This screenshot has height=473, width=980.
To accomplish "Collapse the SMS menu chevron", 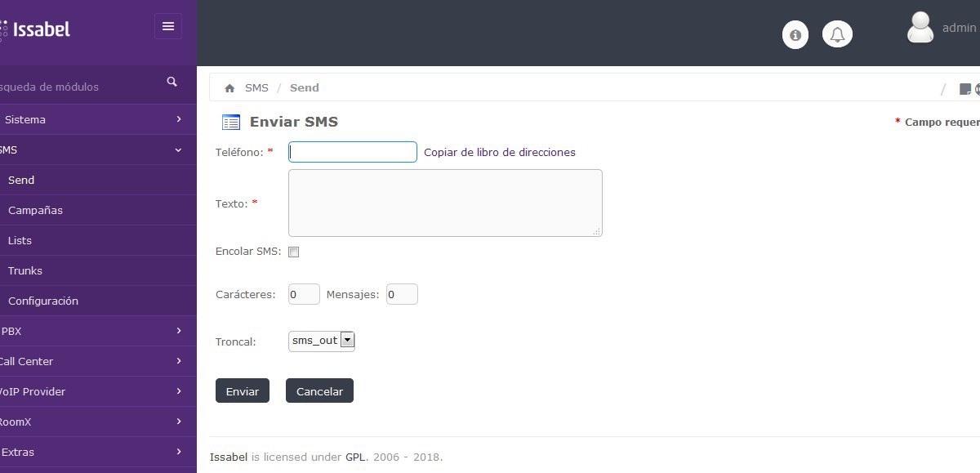I will point(179,149).
